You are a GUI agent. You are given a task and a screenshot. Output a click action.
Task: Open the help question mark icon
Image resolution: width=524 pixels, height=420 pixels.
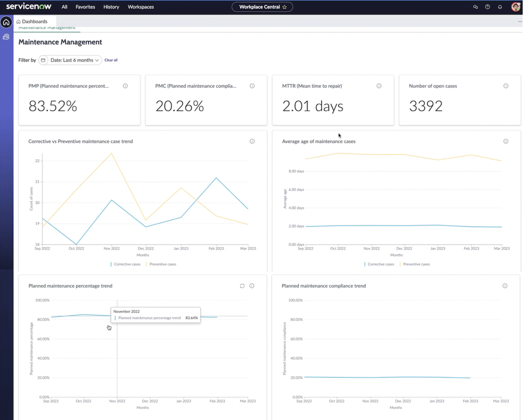click(487, 7)
